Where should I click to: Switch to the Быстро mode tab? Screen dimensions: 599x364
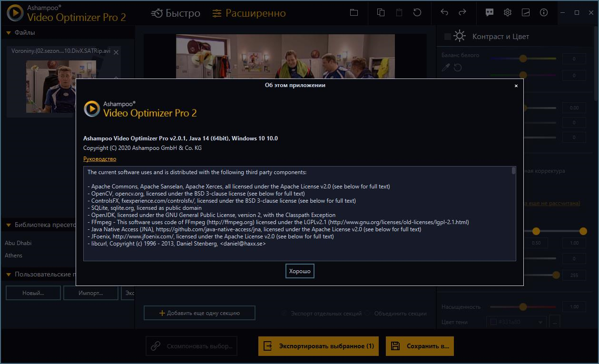[176, 13]
